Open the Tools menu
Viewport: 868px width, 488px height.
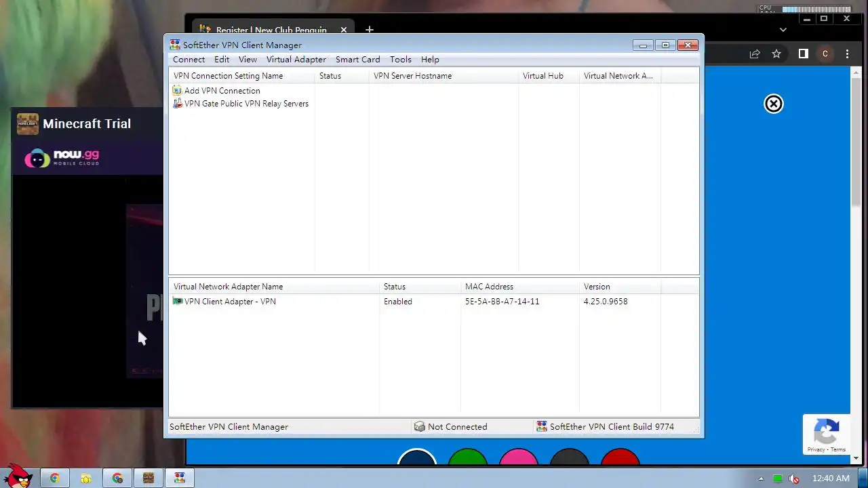[400, 60]
